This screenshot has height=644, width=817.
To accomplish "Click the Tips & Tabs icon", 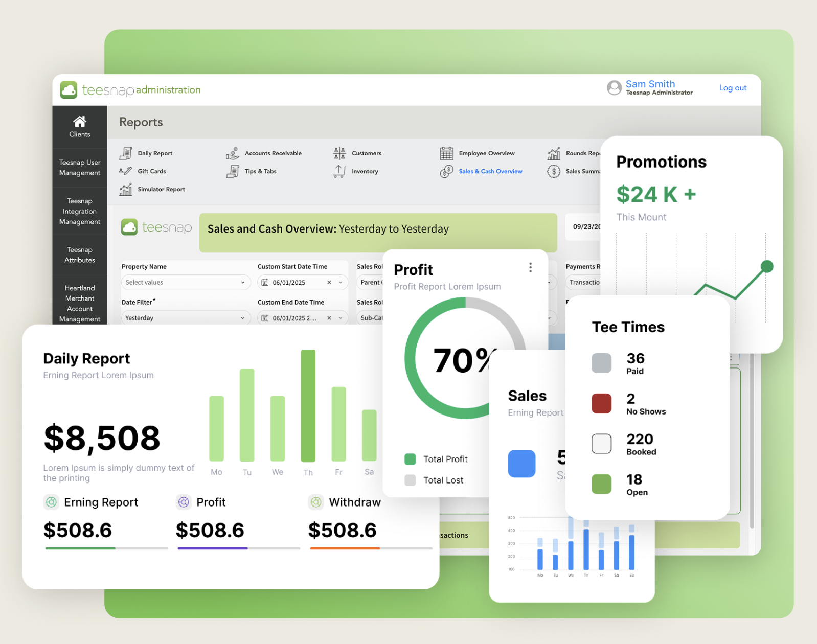I will [233, 172].
